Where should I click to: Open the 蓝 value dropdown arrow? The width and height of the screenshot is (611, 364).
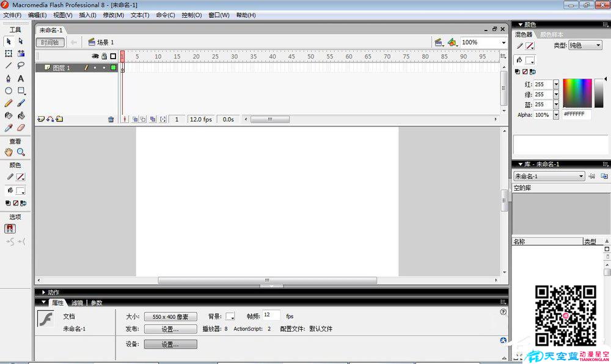point(556,104)
